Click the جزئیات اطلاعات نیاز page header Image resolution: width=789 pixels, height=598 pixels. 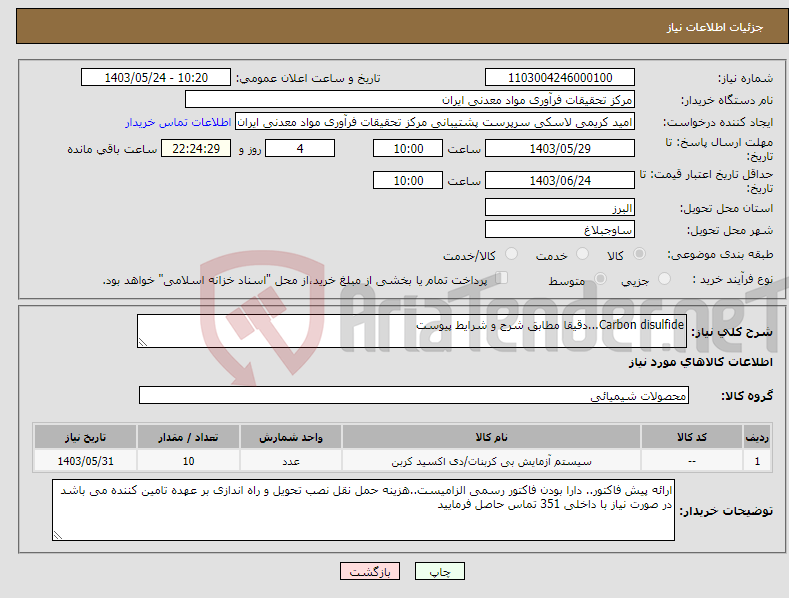point(715,27)
